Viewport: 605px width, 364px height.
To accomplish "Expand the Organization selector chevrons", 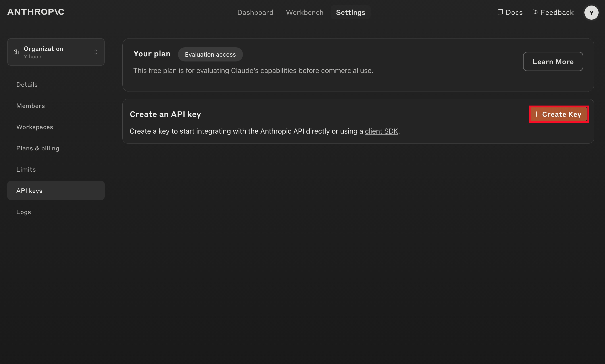I will click(96, 52).
